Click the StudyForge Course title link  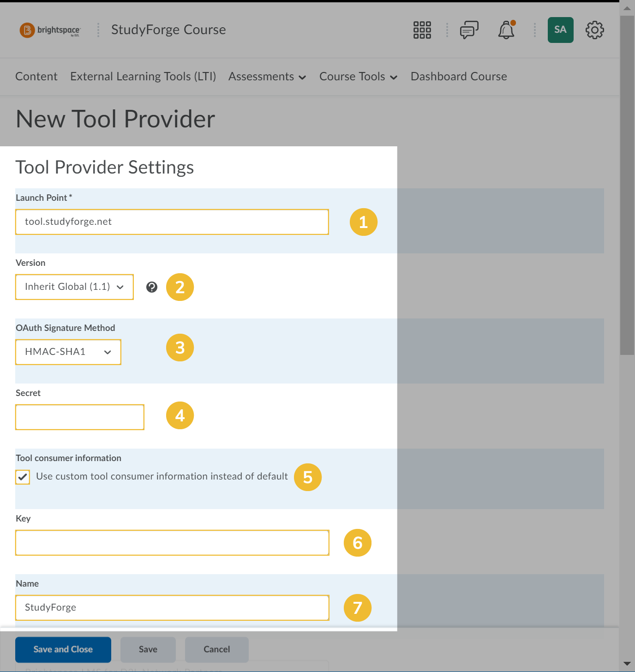pos(168,30)
